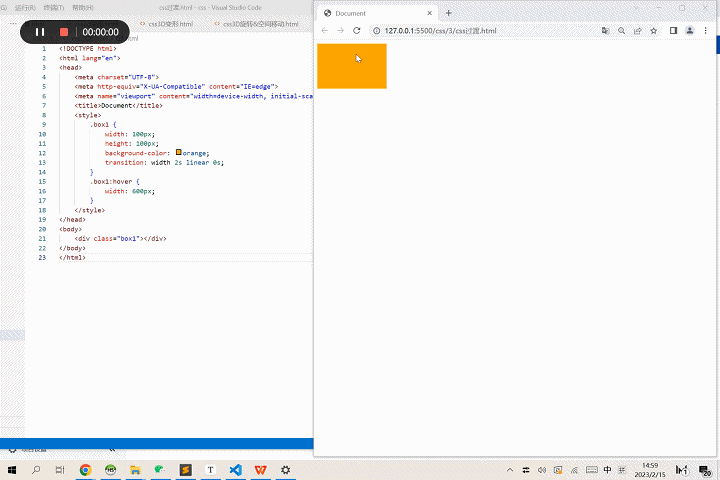This screenshot has height=480, width=720.
Task: Open Settings gear from the taskbar
Action: click(x=286, y=470)
